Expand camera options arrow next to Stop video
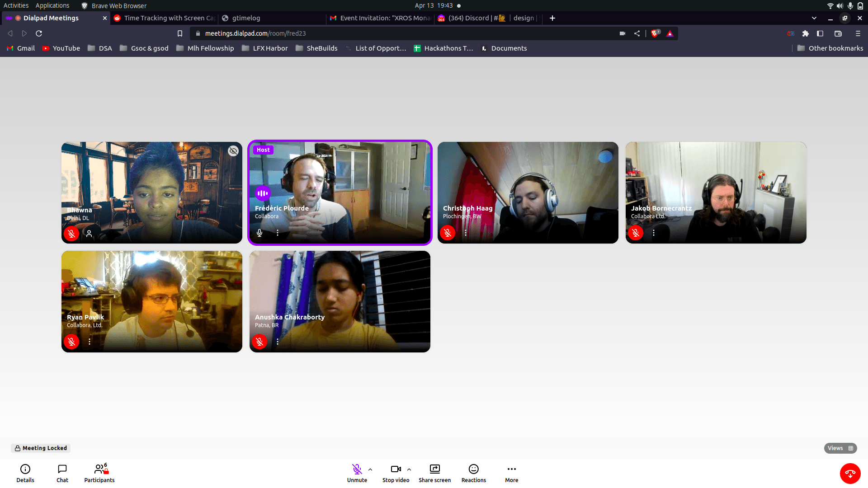This screenshot has height=488, width=868. pyautogui.click(x=409, y=469)
